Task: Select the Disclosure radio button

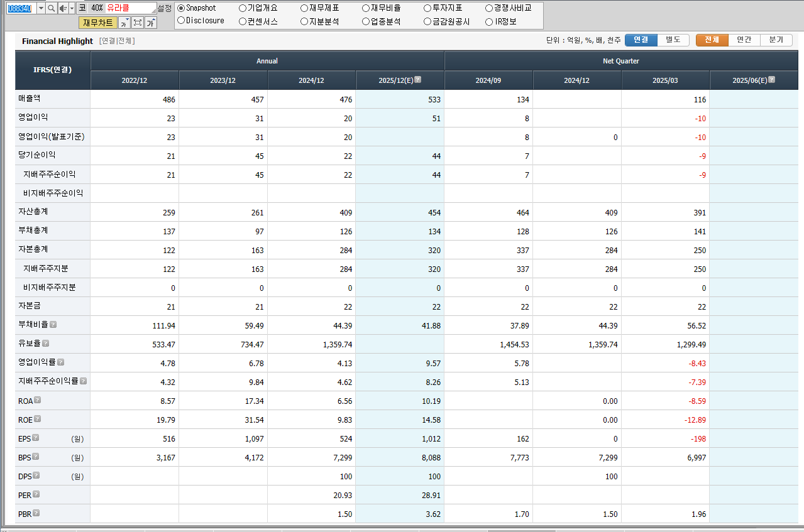Action: click(182, 21)
